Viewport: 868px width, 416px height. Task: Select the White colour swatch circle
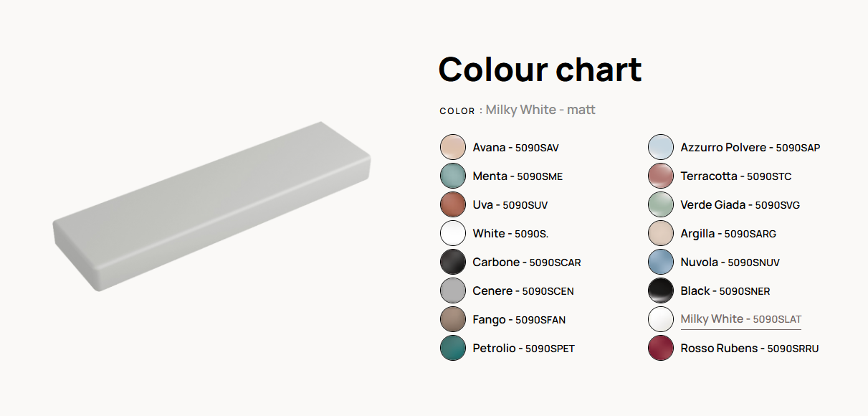point(453,233)
